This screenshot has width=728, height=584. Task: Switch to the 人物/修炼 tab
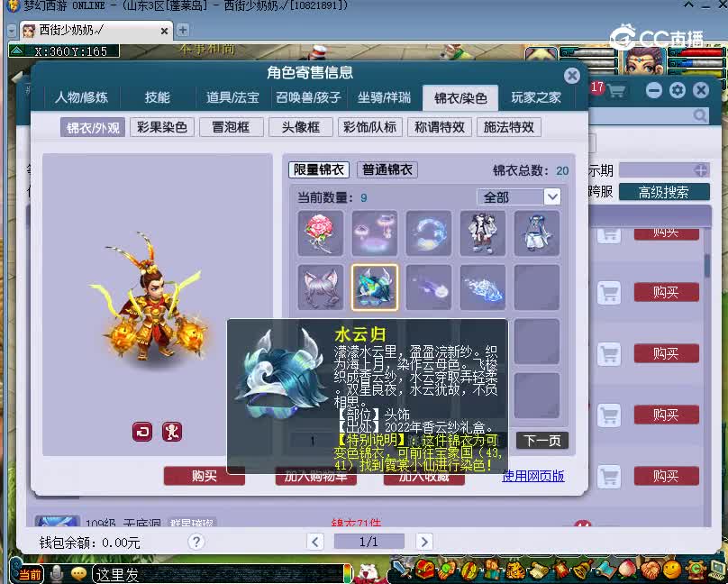(82, 97)
